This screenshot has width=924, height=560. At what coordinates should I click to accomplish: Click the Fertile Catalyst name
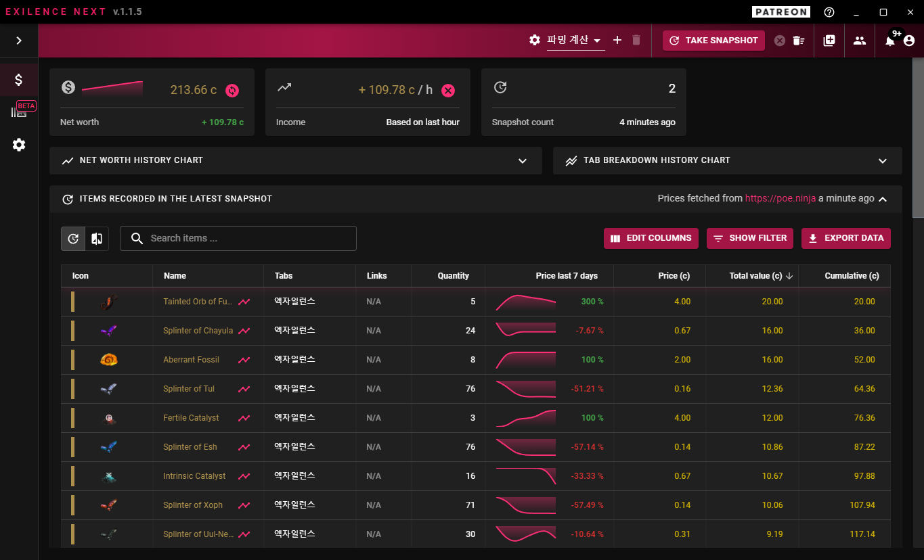point(191,418)
